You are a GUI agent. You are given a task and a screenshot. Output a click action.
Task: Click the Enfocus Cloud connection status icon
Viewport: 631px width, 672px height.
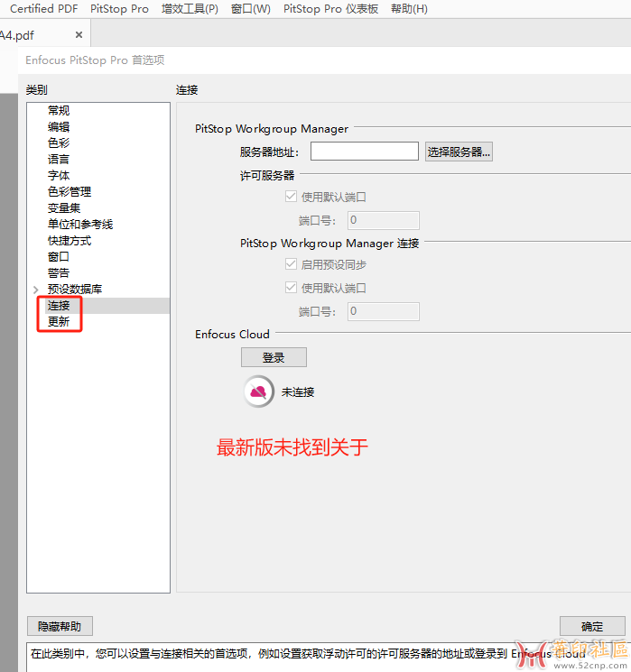pyautogui.click(x=258, y=391)
